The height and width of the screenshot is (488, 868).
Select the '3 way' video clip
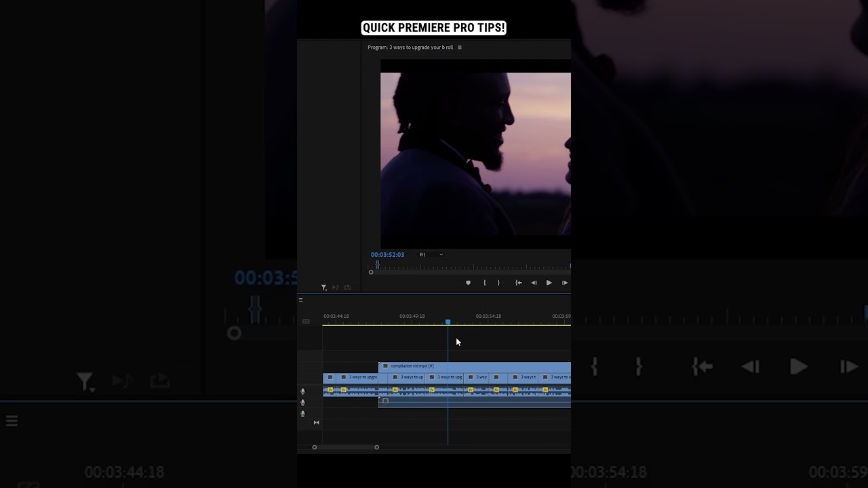click(x=477, y=377)
